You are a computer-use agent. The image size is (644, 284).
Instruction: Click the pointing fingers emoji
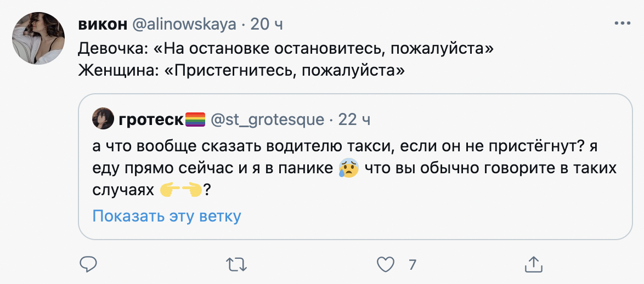pos(180,191)
